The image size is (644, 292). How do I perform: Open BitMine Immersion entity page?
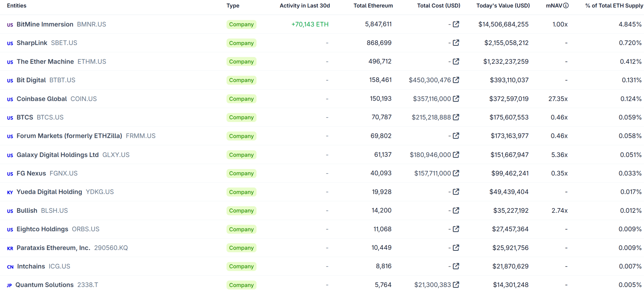click(x=45, y=24)
